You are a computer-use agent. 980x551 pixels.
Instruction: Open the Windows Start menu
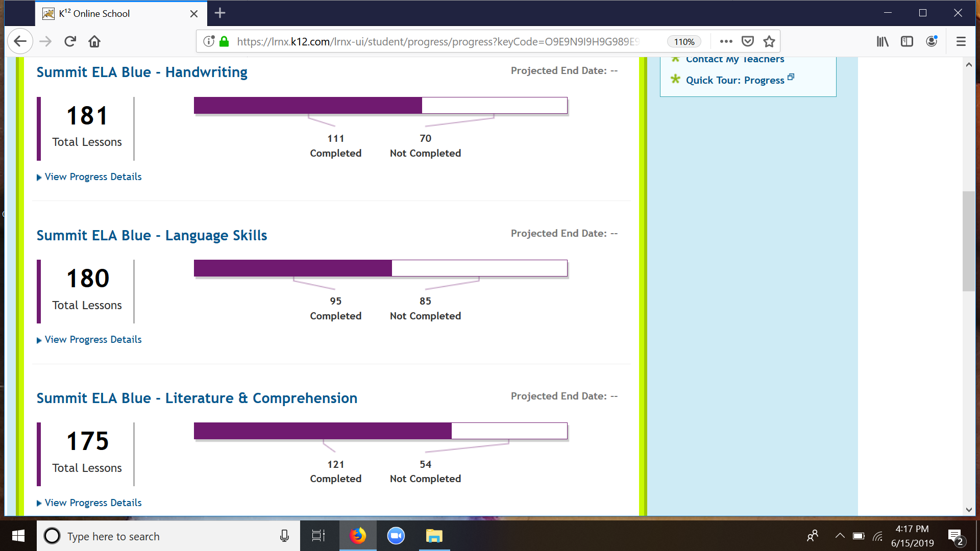pyautogui.click(x=18, y=536)
